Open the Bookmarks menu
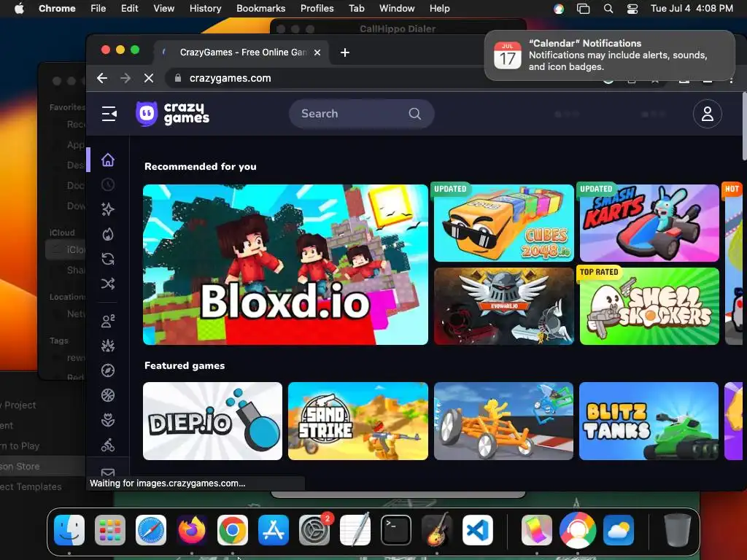Screen dimensions: 747x560 pyautogui.click(x=260, y=8)
